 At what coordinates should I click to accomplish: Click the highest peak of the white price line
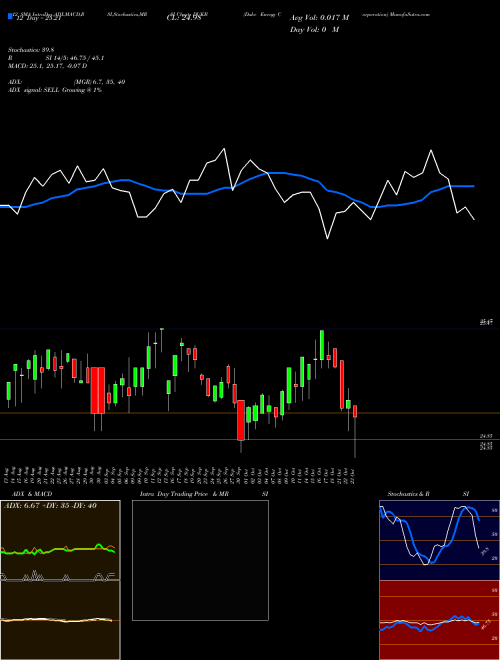tap(223, 149)
